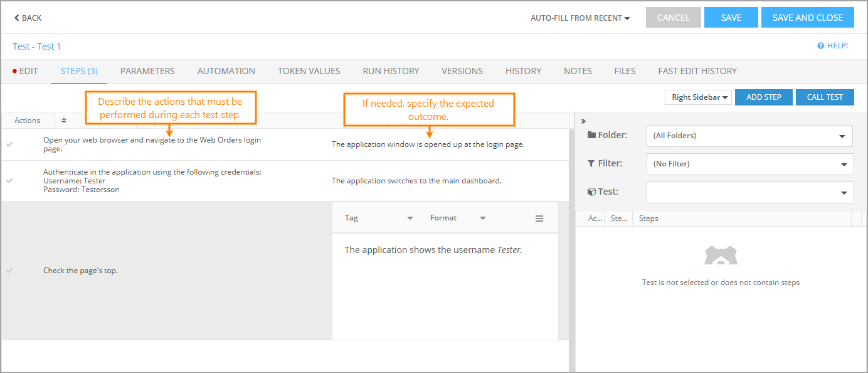Toggle the checkmark beside Check the page's top
Viewport: 868px width, 373px height.
pos(9,270)
